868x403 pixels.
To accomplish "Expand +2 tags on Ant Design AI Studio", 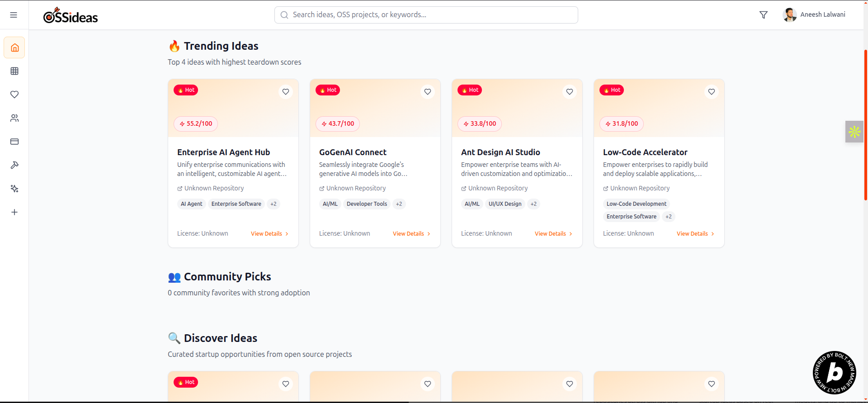I will [534, 204].
